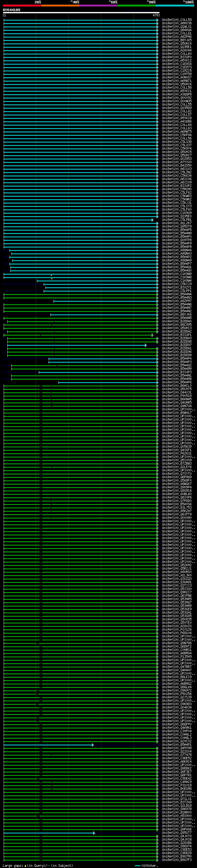Select the UniRef100_Q4N7U4 label
The height and width of the screenshot is (868, 197).
point(177,406)
